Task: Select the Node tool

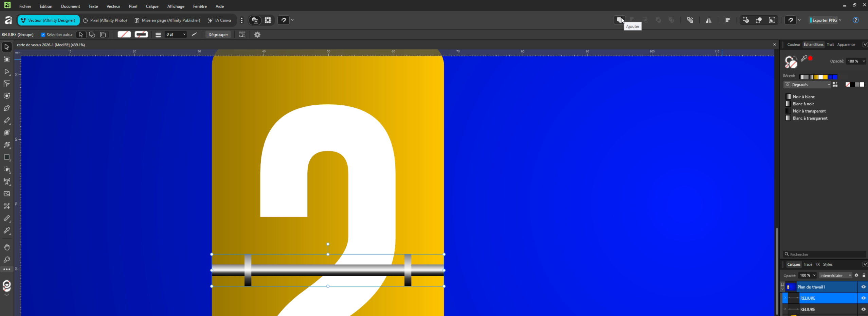Action: click(6, 72)
